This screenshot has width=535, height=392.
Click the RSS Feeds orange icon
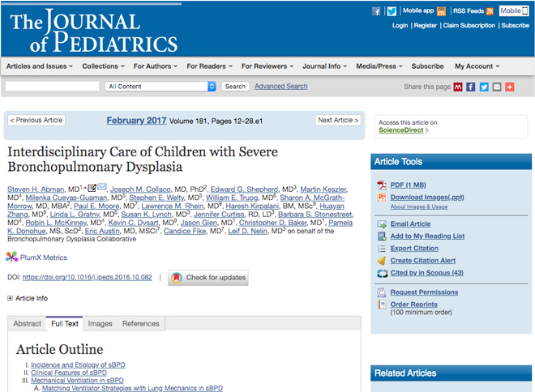click(x=490, y=11)
